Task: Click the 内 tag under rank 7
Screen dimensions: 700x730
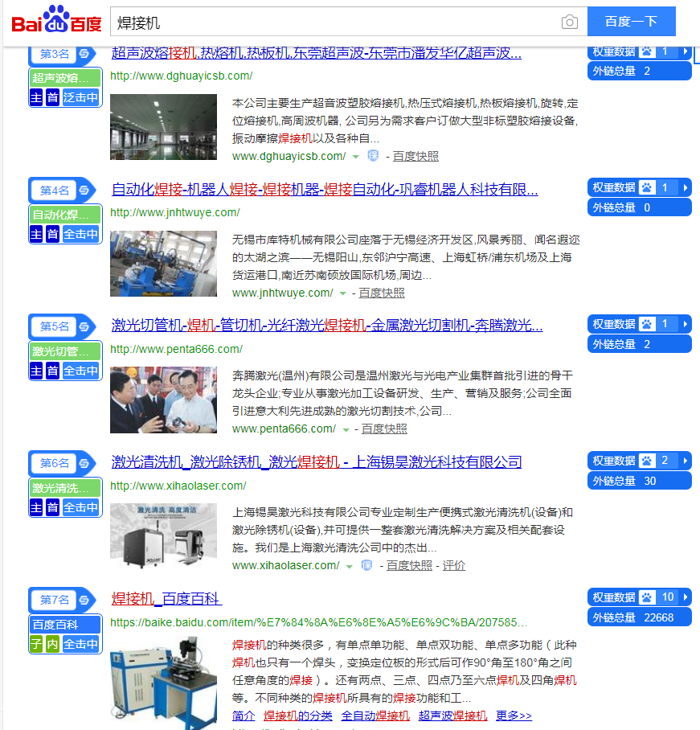Action: [52, 644]
